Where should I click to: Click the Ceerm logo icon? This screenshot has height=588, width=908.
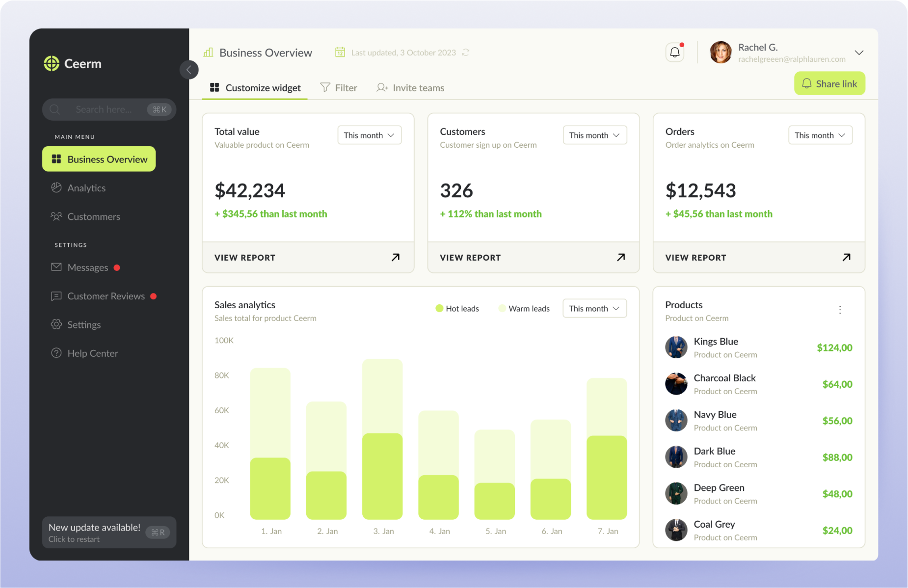pos(51,63)
